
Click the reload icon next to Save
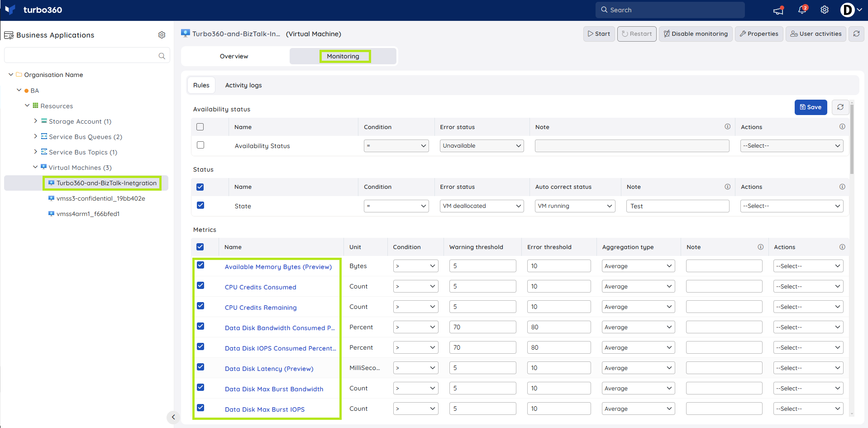click(x=840, y=107)
